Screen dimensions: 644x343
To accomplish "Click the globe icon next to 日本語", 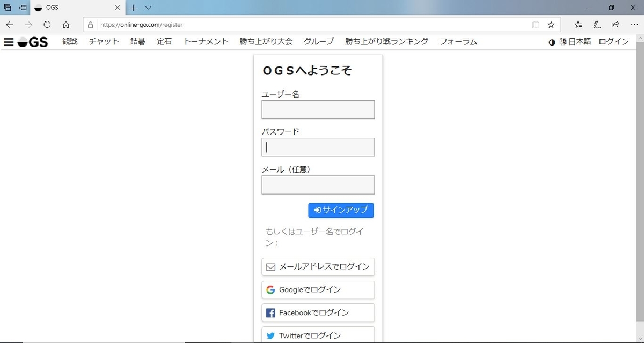I will tap(563, 41).
